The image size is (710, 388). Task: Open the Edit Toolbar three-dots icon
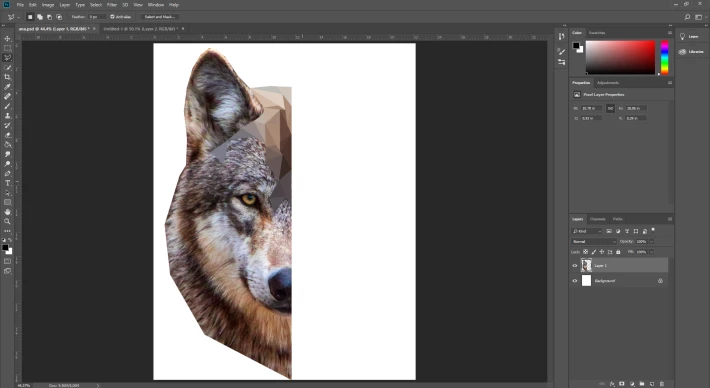[7, 231]
